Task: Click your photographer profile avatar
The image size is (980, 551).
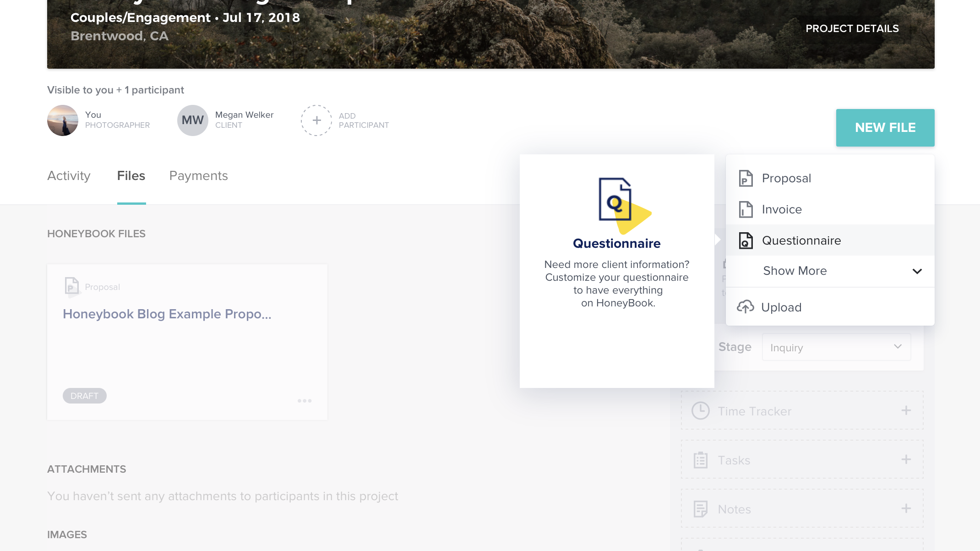Action: [x=63, y=120]
